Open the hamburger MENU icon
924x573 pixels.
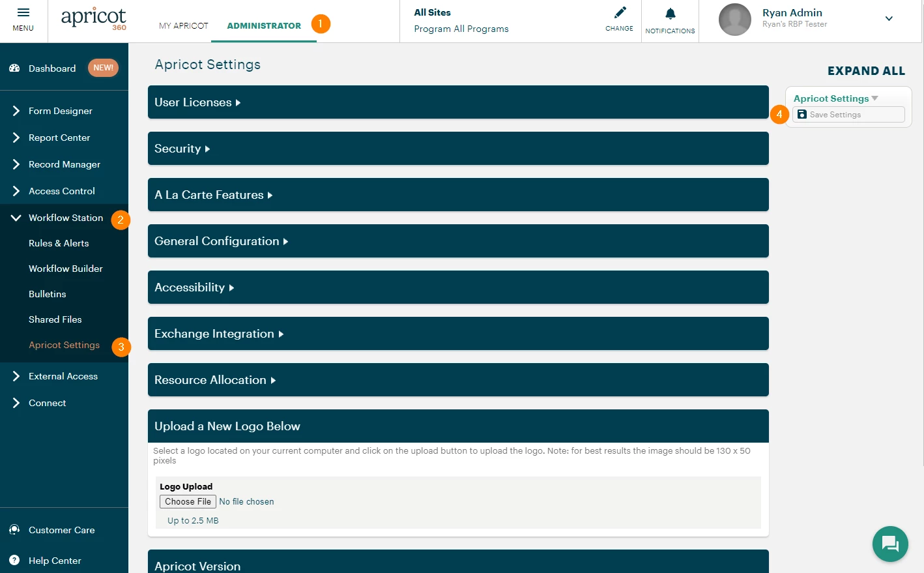click(x=23, y=13)
